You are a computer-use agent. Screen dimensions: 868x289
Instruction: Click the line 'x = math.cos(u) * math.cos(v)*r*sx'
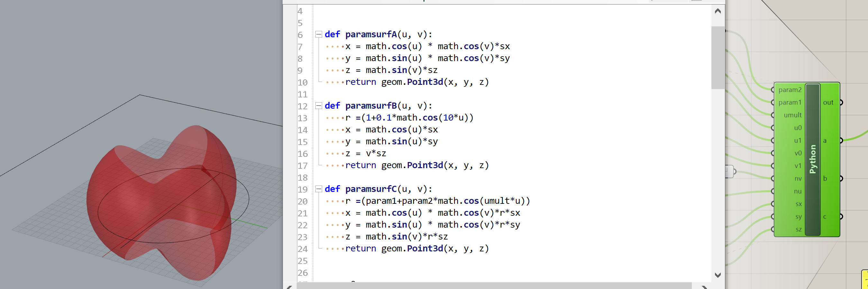433,212
